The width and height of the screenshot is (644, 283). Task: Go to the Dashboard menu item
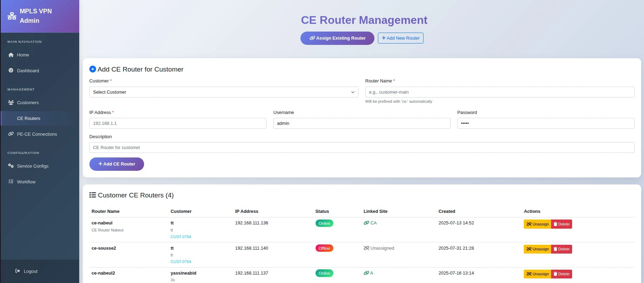[x=40, y=70]
